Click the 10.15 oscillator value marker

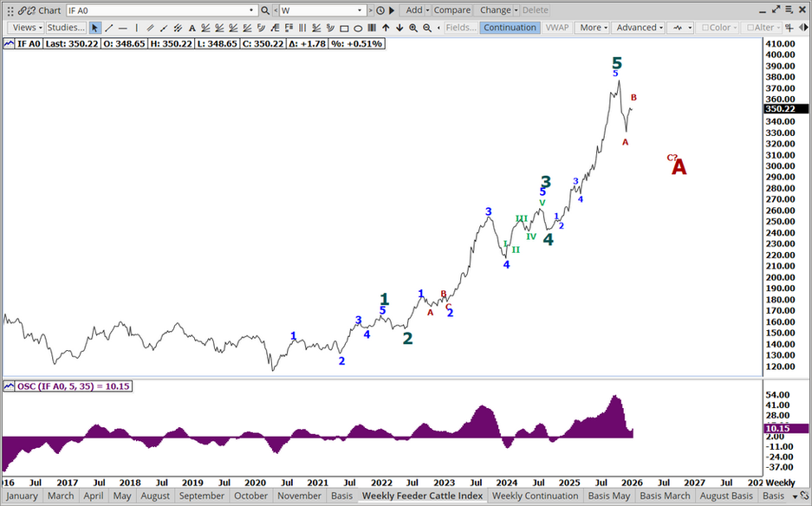[x=786, y=428]
